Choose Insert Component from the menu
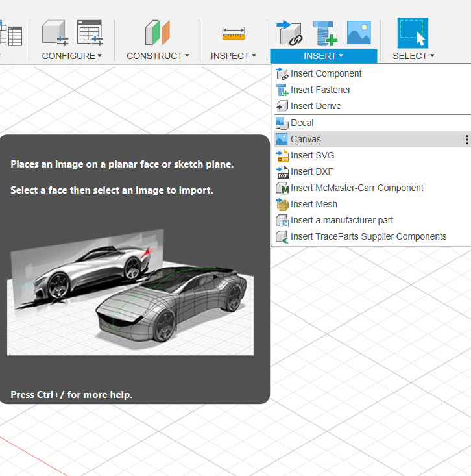 pos(373,73)
